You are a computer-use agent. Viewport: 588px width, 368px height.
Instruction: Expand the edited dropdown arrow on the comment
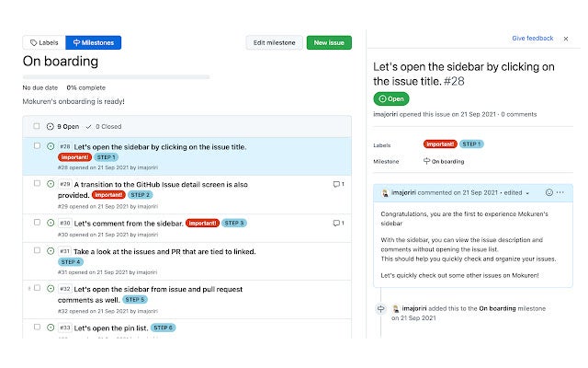[527, 193]
